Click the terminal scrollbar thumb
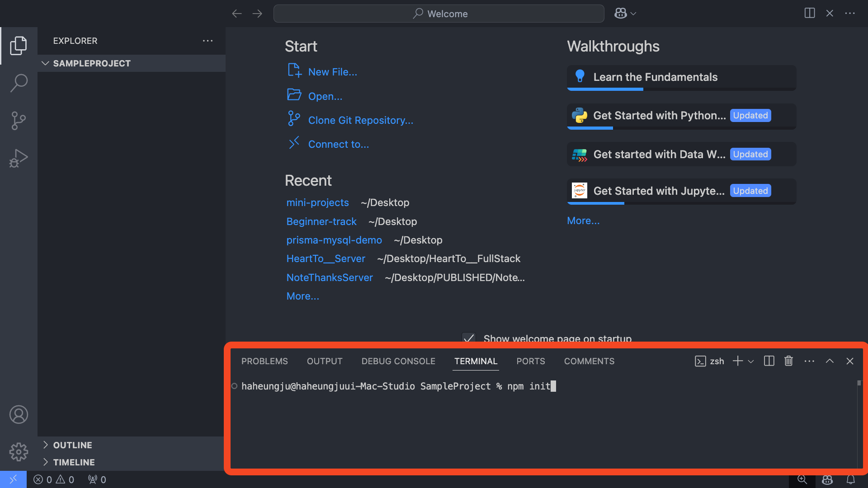Screen dimensions: 868x488 tap(859, 383)
